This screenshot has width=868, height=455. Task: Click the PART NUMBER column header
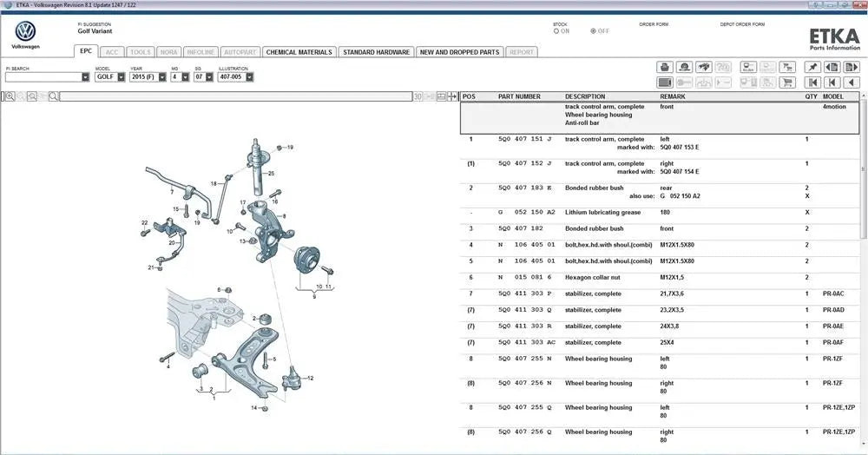pyautogui.click(x=519, y=96)
